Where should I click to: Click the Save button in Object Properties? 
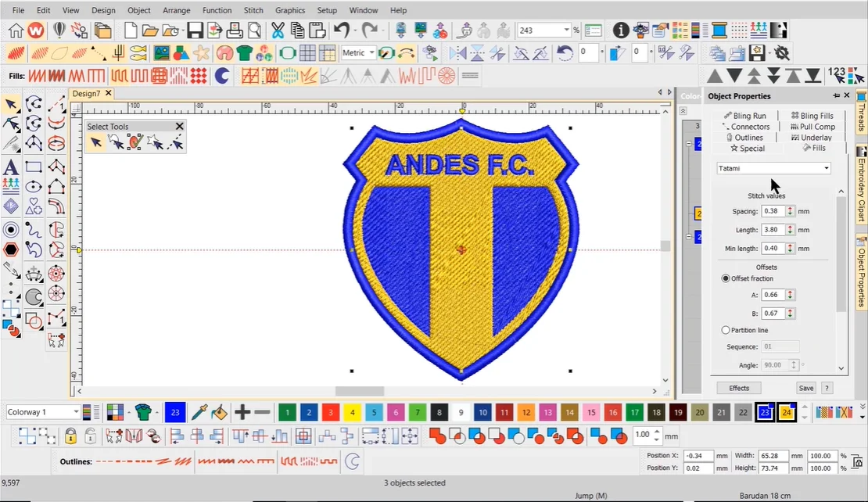806,388
